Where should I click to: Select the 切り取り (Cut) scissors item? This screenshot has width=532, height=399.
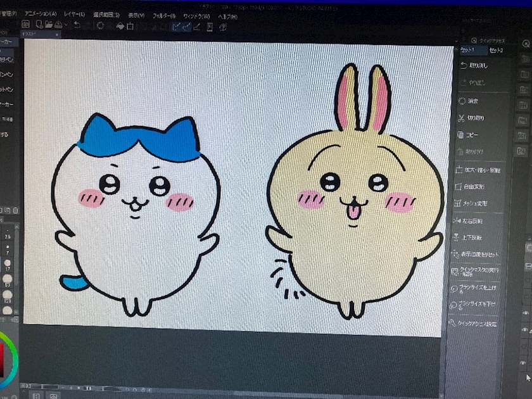pos(471,118)
